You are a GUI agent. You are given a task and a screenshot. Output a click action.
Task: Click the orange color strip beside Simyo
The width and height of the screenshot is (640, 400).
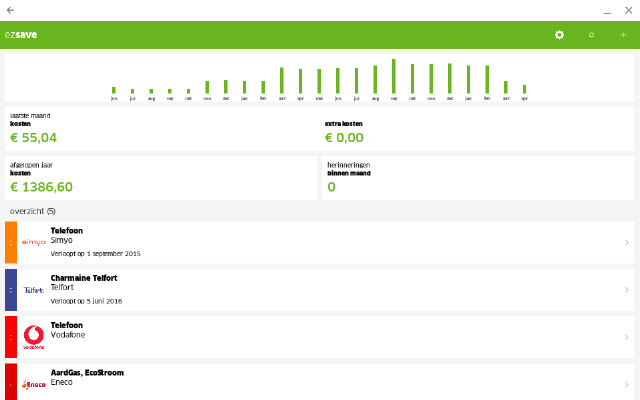(11, 242)
